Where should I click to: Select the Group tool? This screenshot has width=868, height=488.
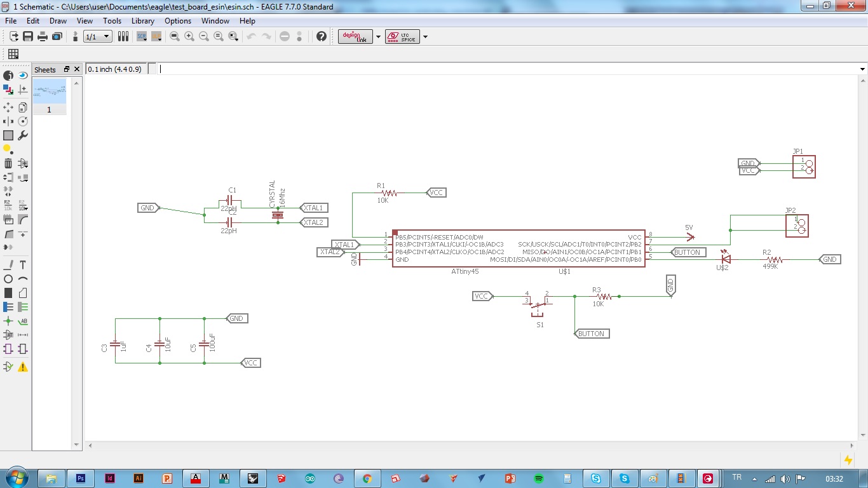(x=8, y=135)
